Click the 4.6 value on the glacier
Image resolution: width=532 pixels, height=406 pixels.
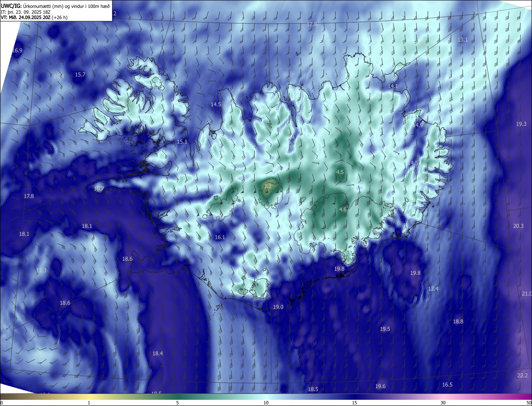coord(343,210)
